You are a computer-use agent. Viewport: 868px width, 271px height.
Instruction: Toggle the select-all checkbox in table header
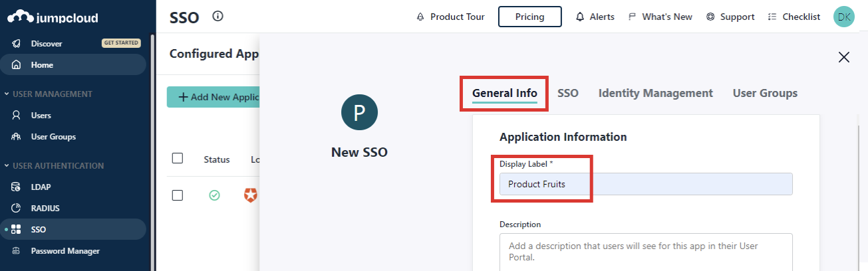[178, 158]
